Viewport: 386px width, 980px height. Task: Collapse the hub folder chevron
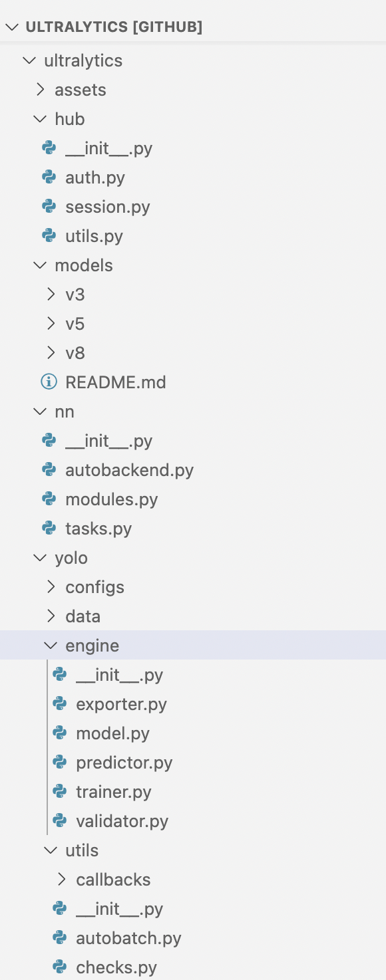pos(40,118)
